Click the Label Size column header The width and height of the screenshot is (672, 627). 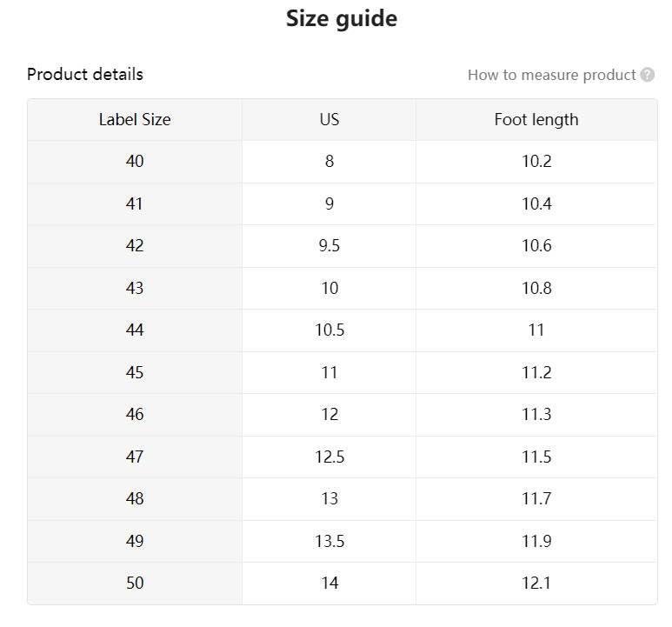tap(135, 120)
